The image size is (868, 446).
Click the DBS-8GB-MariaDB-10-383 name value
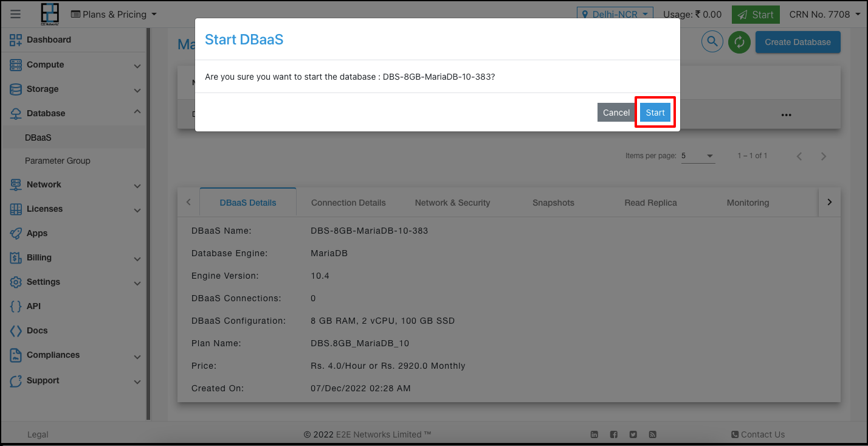[370, 231]
